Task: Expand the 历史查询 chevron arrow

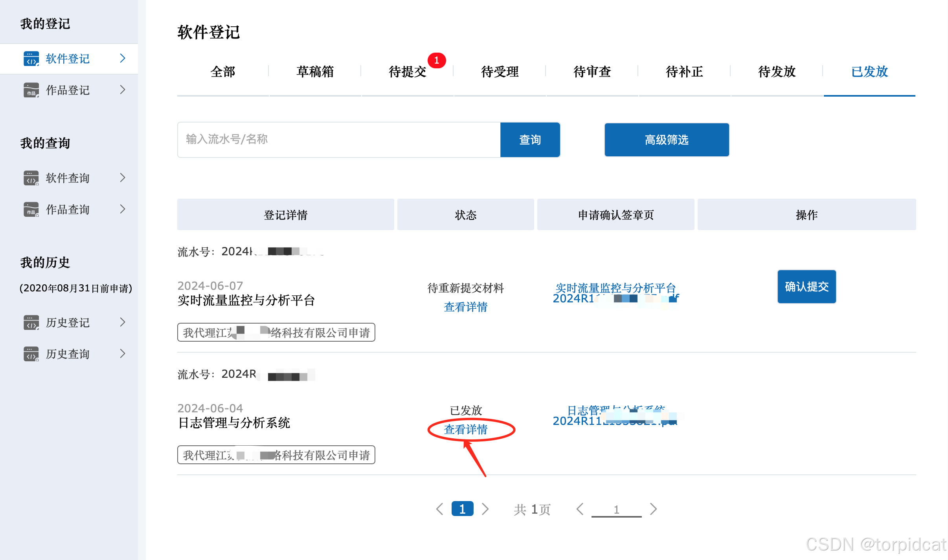Action: coord(123,354)
